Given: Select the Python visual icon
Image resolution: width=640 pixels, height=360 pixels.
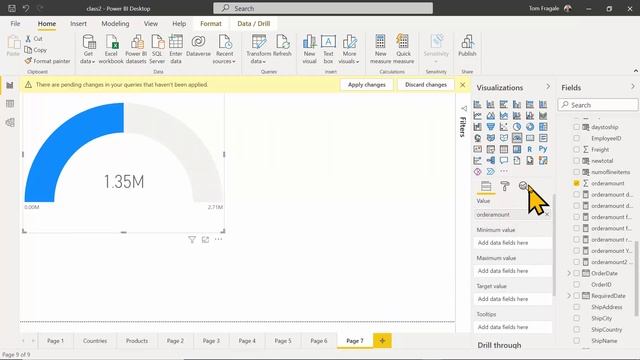Looking at the screenshot, I should click(543, 149).
